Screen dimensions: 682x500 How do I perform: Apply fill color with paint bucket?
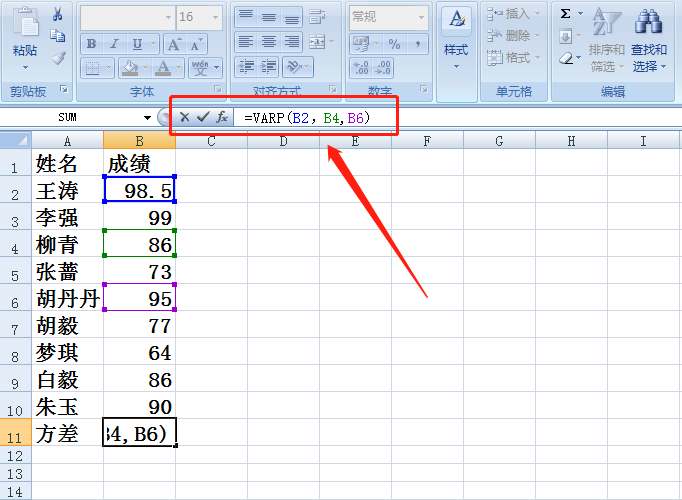coord(130,68)
